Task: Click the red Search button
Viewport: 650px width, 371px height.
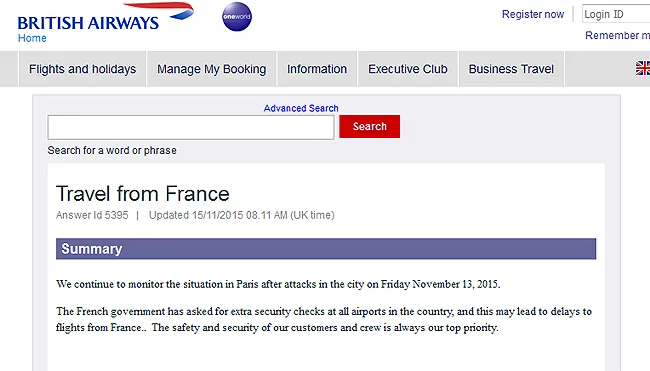Action: (369, 126)
